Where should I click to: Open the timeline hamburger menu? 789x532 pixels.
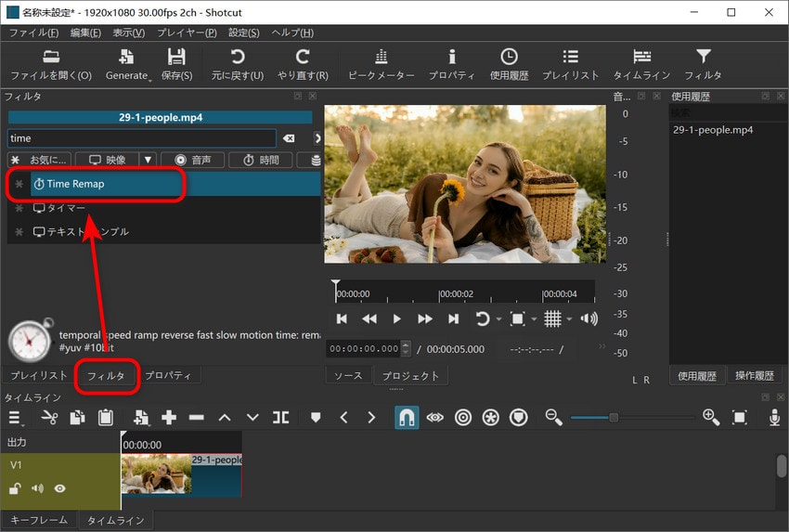[15, 418]
